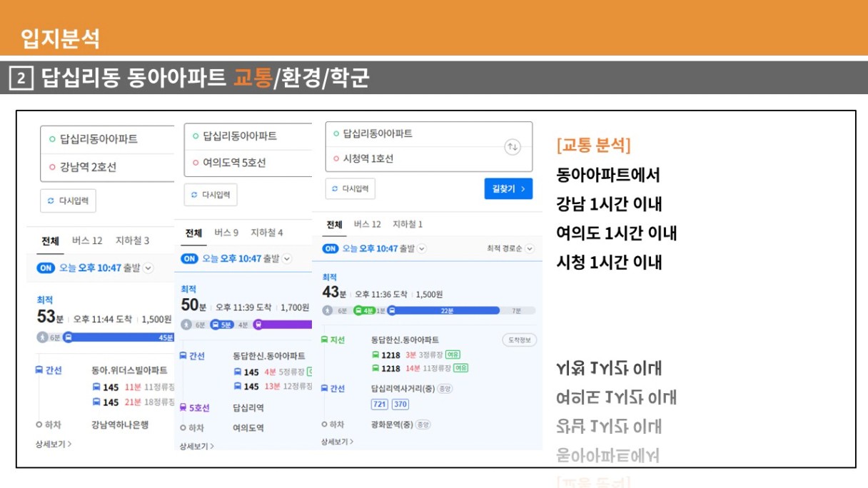This screenshot has width=868, height=488.
Task: Click 50분 optimal route time
Action: point(193,305)
